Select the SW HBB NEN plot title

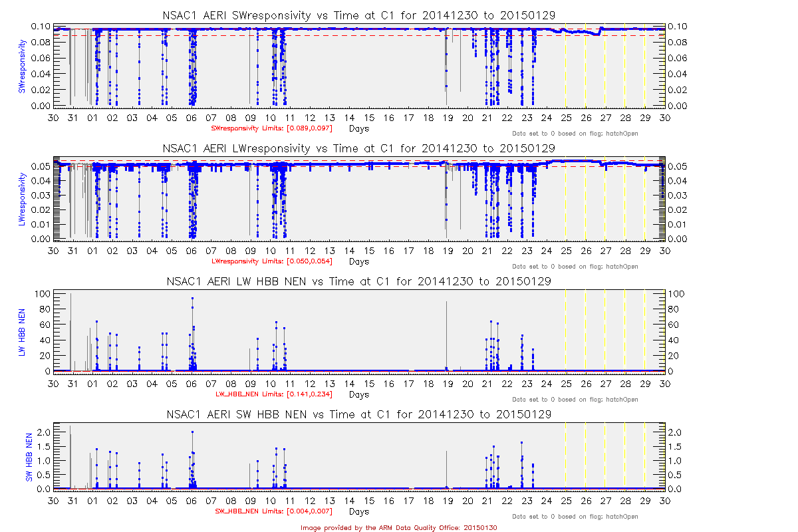[x=359, y=414]
